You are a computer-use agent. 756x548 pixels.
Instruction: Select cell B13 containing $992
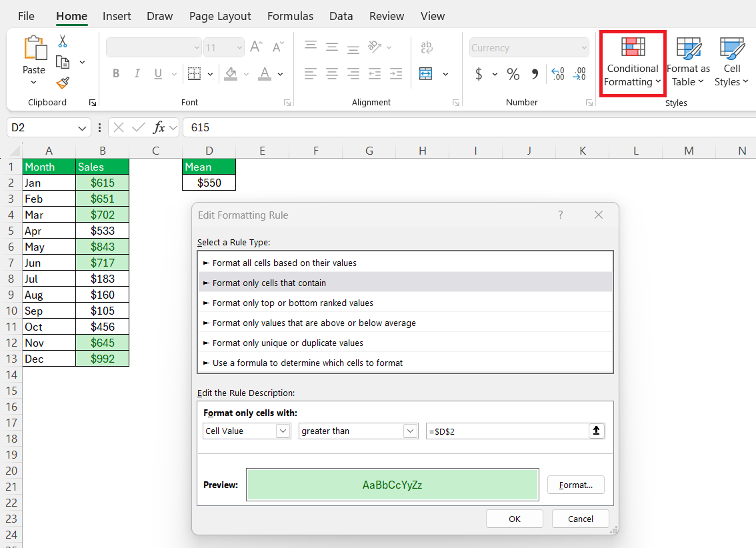click(x=103, y=359)
